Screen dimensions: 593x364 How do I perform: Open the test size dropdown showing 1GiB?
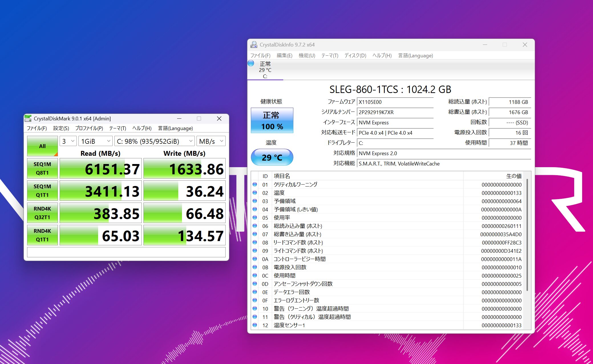point(95,141)
